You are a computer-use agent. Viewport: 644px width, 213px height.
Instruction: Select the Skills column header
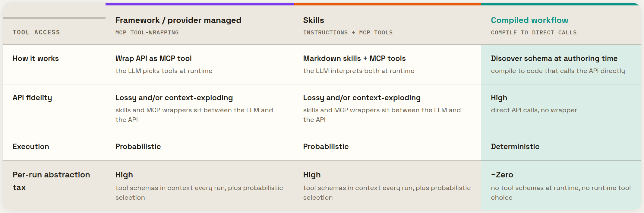(314, 20)
